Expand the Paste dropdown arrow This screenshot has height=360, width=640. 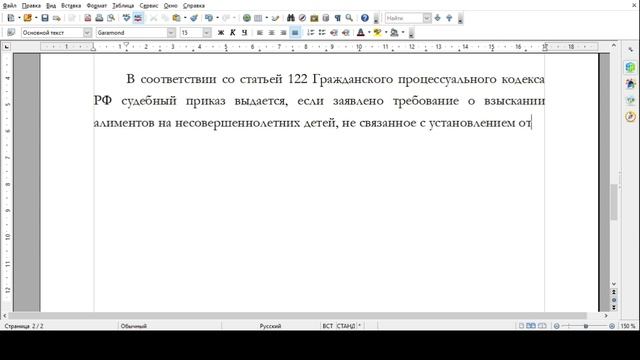pos(185,18)
